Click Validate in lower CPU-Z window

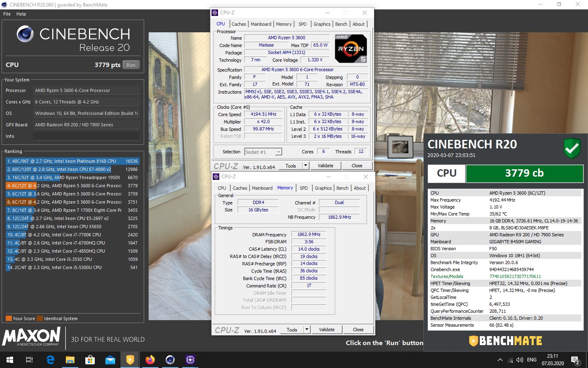327,330
